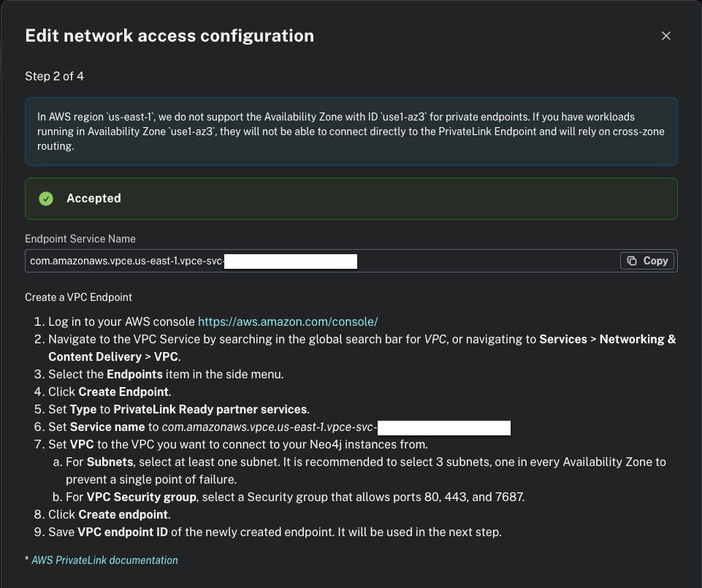This screenshot has height=588, width=702.
Task: Click the bold Endpoints text in step 3
Action: 134,374
